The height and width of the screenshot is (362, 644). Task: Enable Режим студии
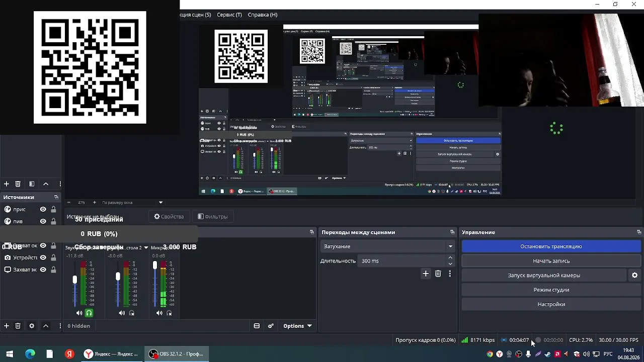pyautogui.click(x=551, y=290)
